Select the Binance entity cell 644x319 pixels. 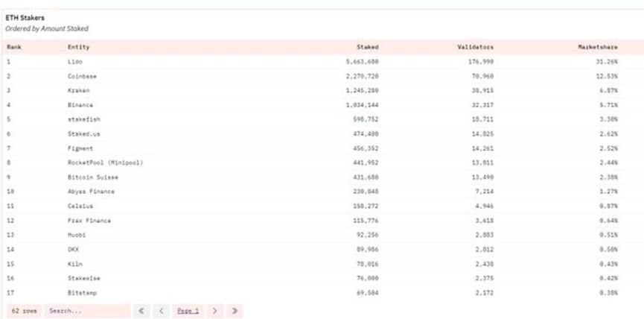coord(80,105)
